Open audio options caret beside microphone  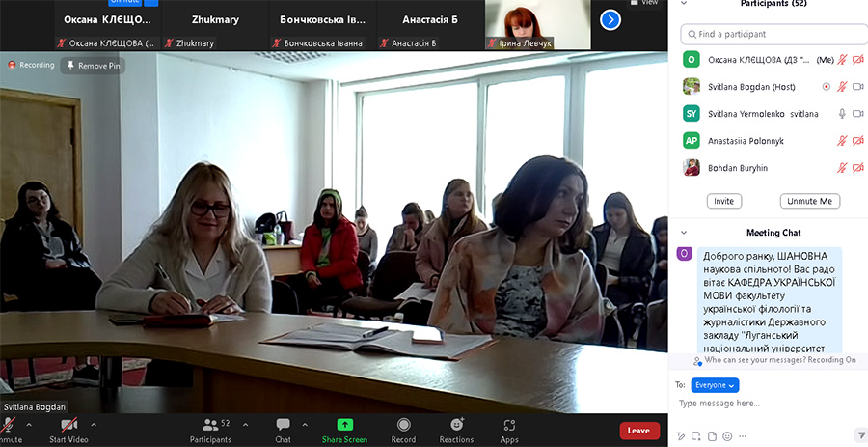pos(29,425)
